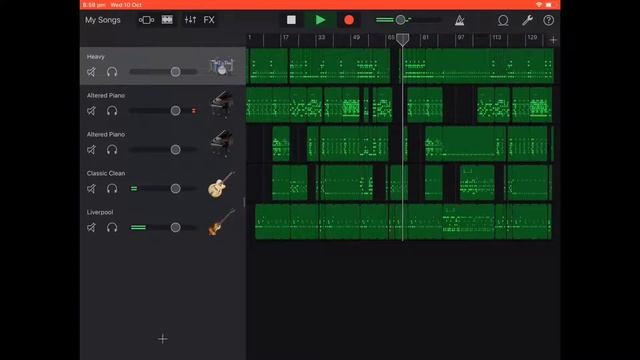Screen dimensions: 640x360
Task: Select first Altered Piano instrument icon
Action: pyautogui.click(x=222, y=105)
